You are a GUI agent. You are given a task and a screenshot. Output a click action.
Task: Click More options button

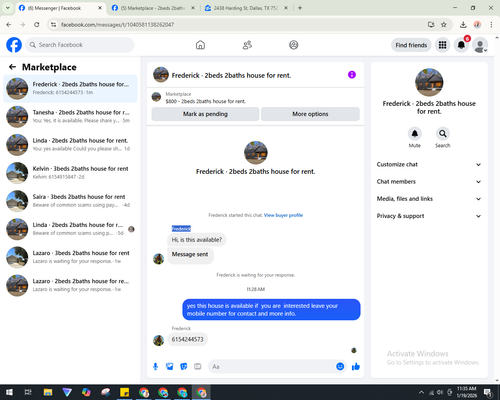310,114
